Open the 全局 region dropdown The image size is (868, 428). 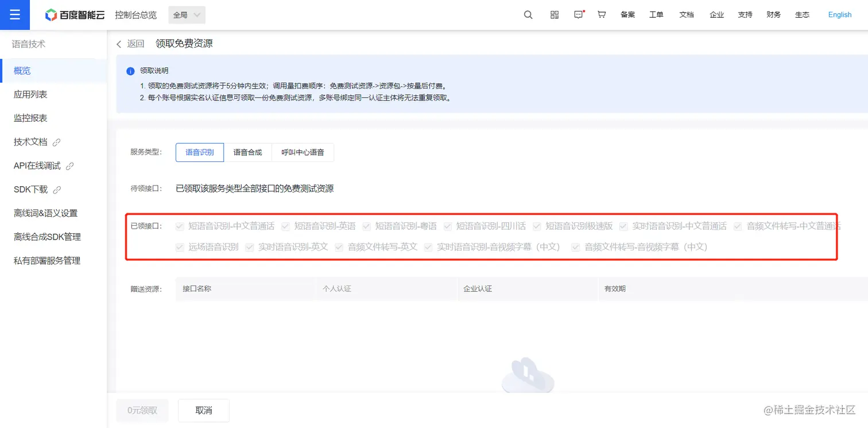[x=187, y=15]
